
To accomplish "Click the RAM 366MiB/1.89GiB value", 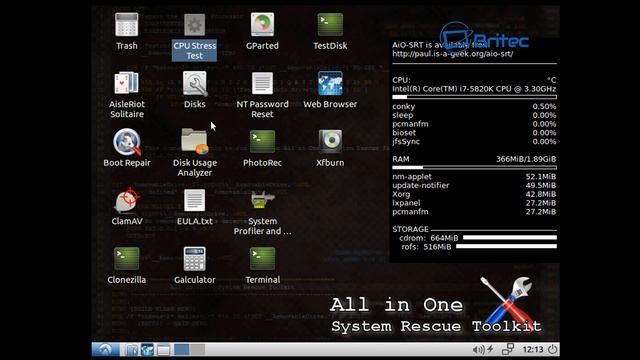I will [526, 159].
